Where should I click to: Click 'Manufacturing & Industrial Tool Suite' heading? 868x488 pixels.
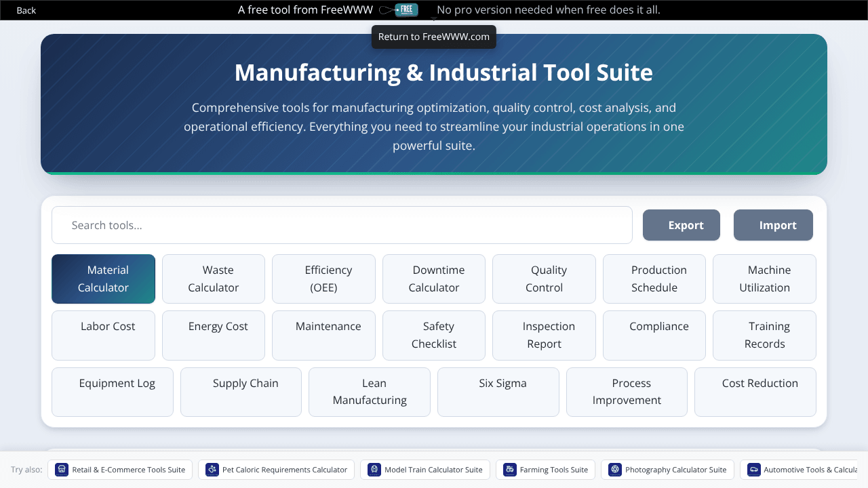tap(443, 73)
